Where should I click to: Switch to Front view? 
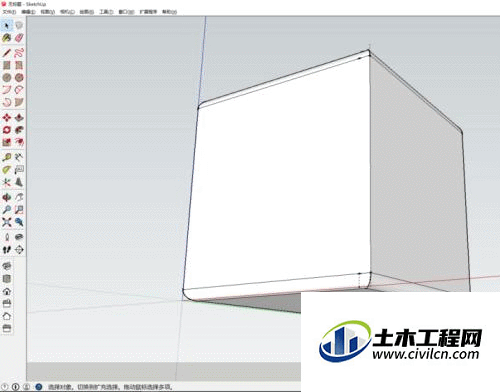[7, 291]
